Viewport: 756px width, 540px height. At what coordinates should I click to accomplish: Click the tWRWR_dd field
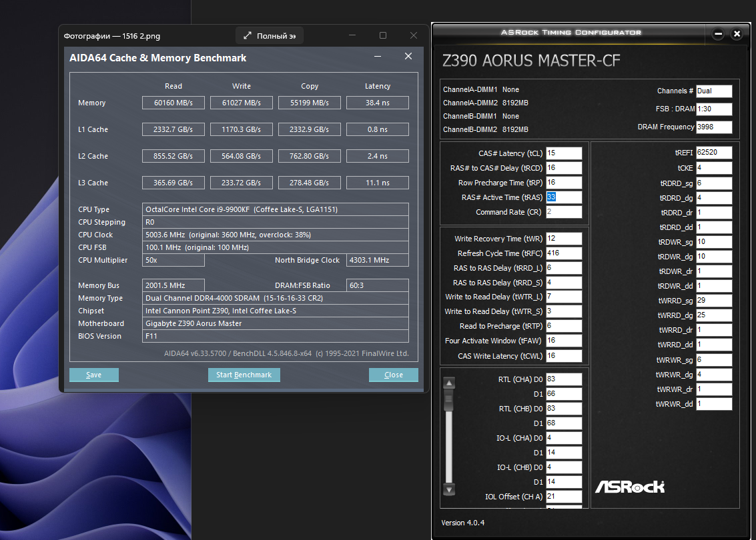pos(714,404)
